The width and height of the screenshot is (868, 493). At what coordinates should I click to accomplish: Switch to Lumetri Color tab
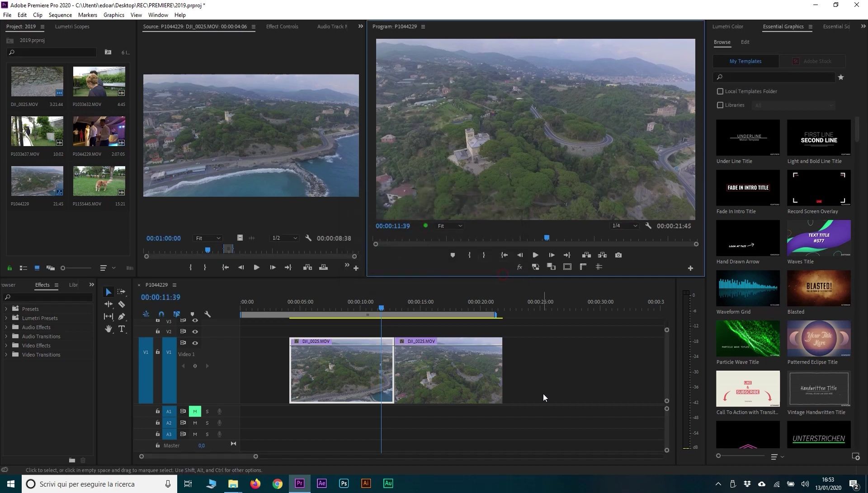pyautogui.click(x=727, y=27)
